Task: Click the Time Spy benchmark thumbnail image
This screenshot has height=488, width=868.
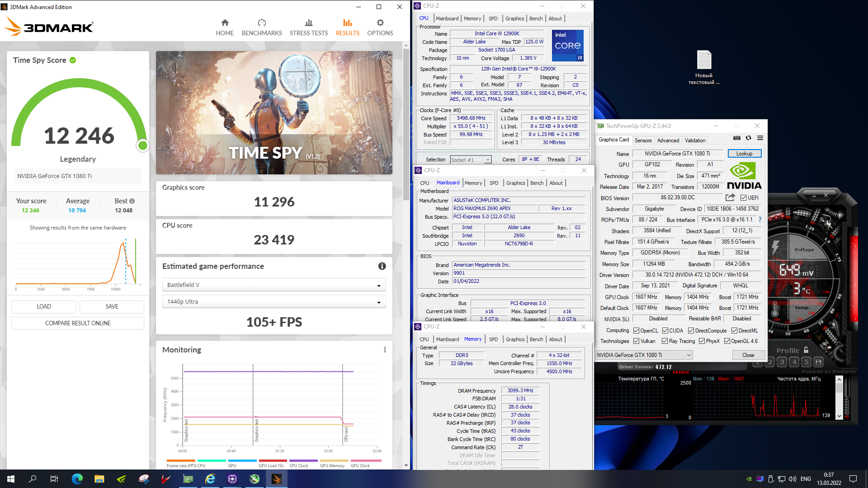Action: pos(274,113)
